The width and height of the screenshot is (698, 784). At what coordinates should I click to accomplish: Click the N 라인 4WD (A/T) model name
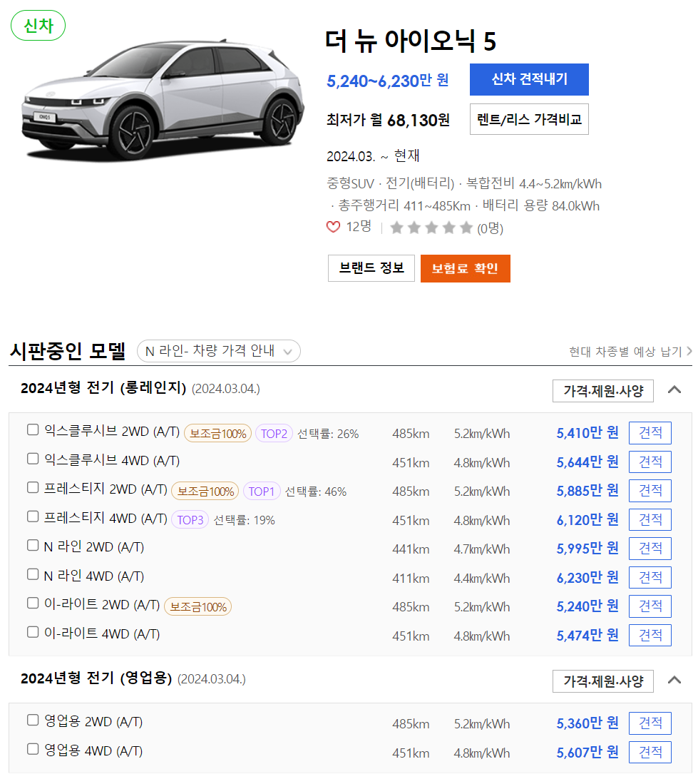(94, 576)
